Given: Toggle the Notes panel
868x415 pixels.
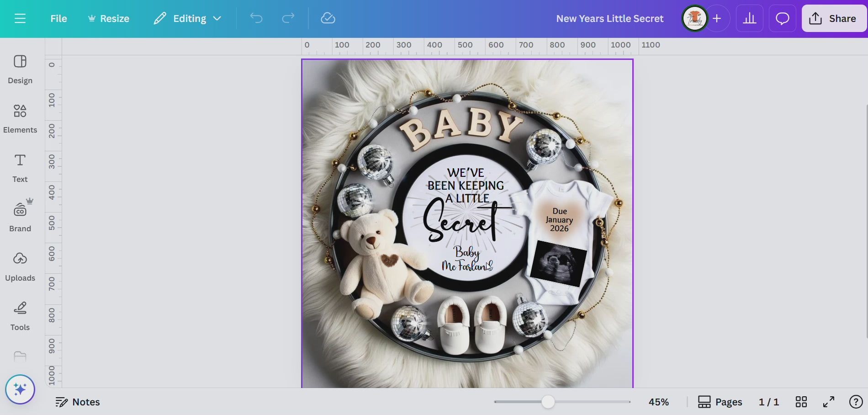Looking at the screenshot, I should click(78, 402).
